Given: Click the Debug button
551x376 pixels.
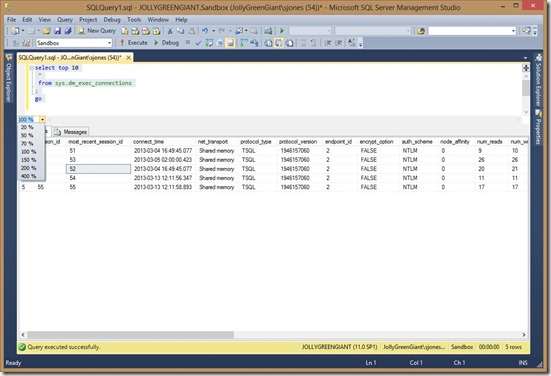Looking at the screenshot, I should point(167,43).
